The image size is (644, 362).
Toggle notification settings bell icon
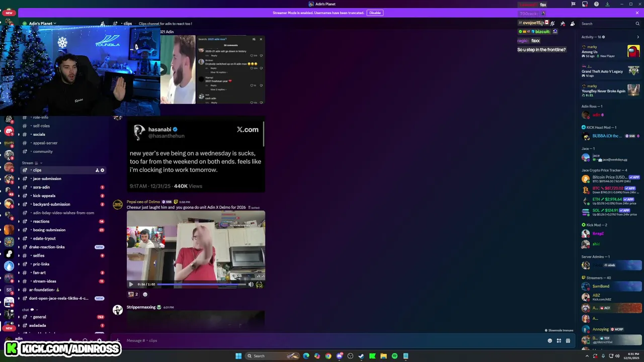coord(552,24)
